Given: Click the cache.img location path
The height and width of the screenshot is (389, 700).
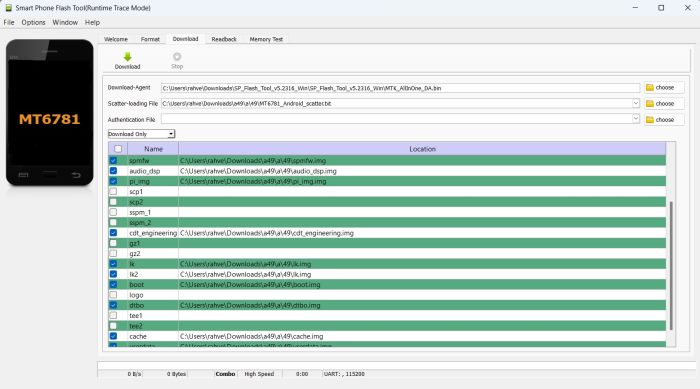Looking at the screenshot, I should coord(251,336).
